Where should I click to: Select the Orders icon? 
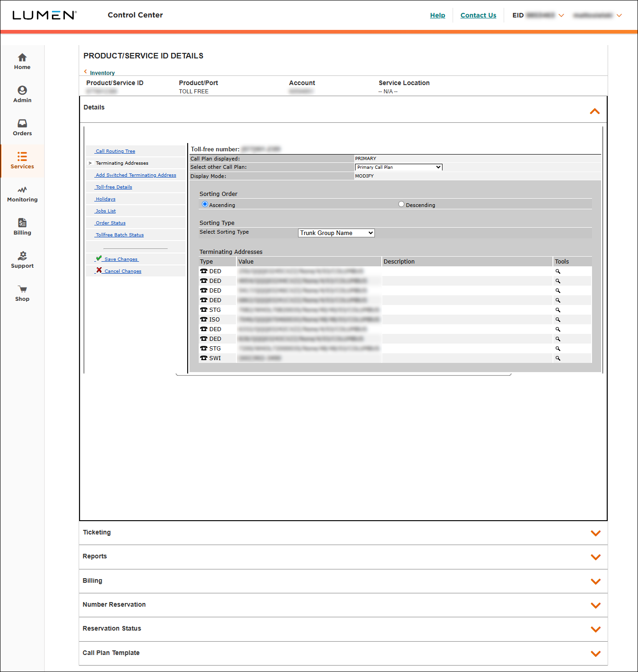pos(22,127)
